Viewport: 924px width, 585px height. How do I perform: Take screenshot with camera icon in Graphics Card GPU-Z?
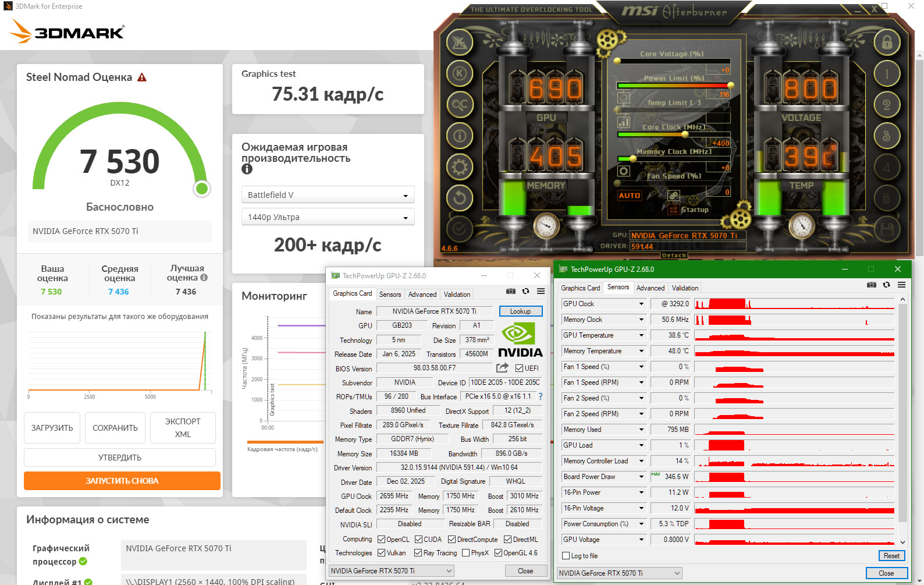(x=510, y=291)
